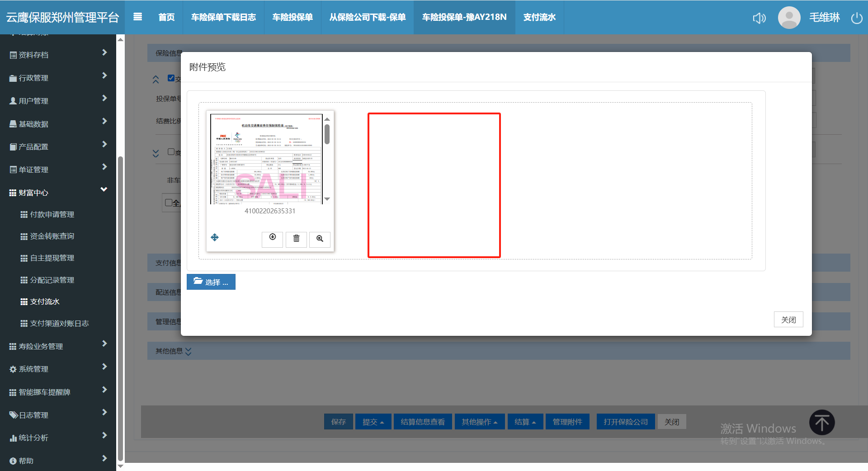
Task: Expand 资料存档 using its chevron arrow
Action: (x=104, y=52)
